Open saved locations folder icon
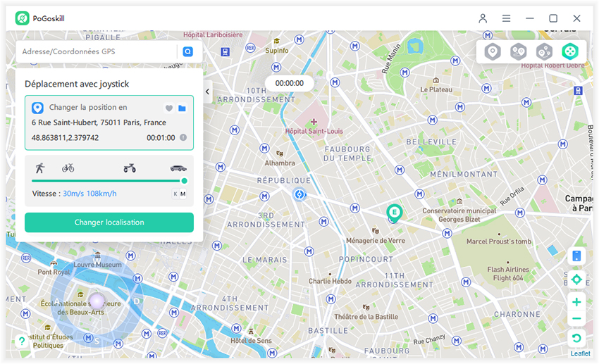 click(x=183, y=108)
